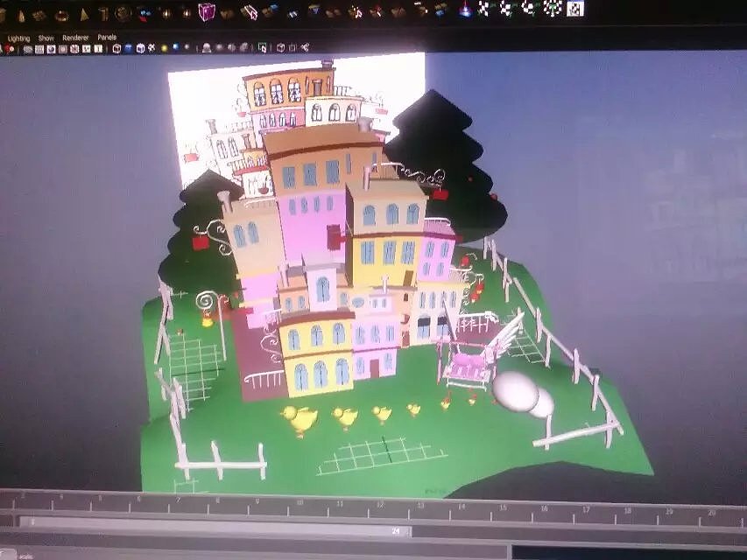Open the Panels menu
This screenshot has height=560, width=747.
click(107, 37)
